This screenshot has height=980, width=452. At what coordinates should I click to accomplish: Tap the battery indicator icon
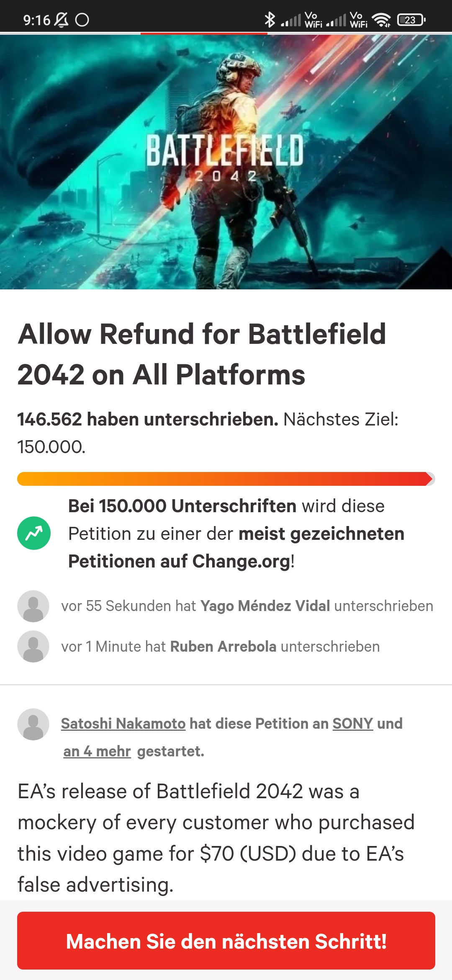(x=411, y=19)
